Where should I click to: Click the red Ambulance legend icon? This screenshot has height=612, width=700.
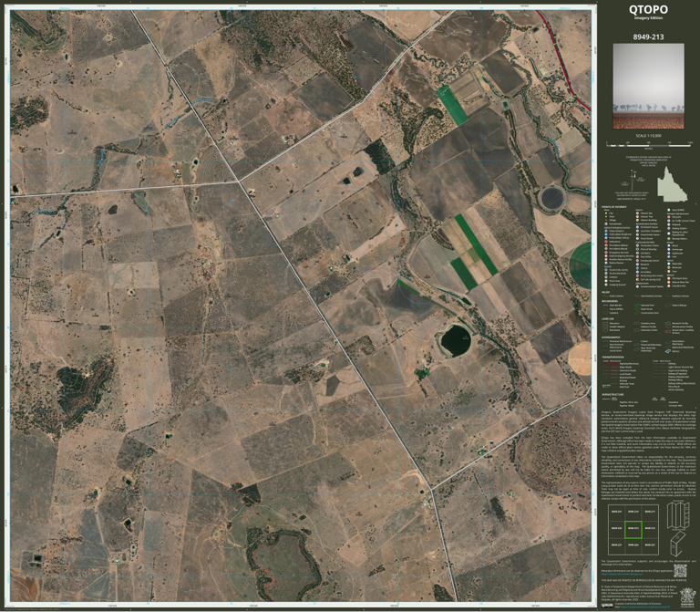(x=606, y=241)
